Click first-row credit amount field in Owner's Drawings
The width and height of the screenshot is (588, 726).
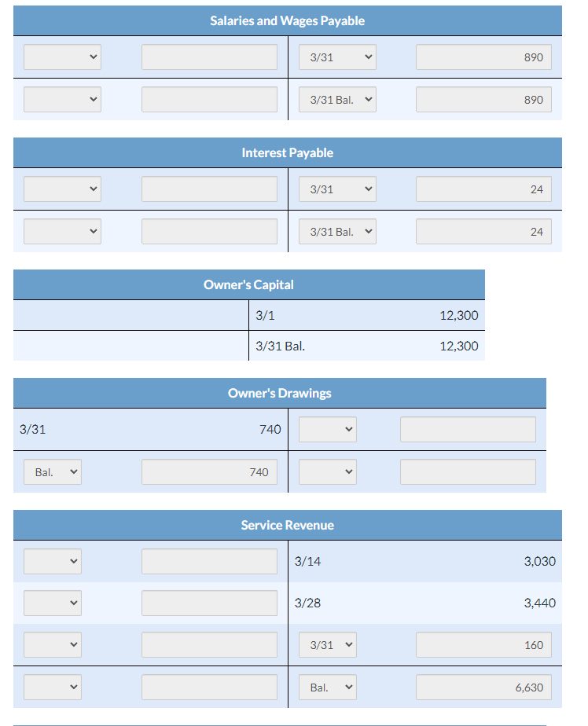click(468, 429)
